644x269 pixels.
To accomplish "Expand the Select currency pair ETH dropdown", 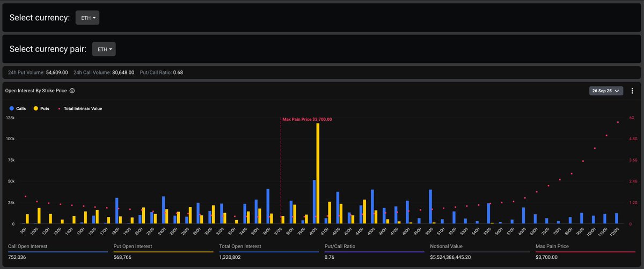I will point(104,49).
